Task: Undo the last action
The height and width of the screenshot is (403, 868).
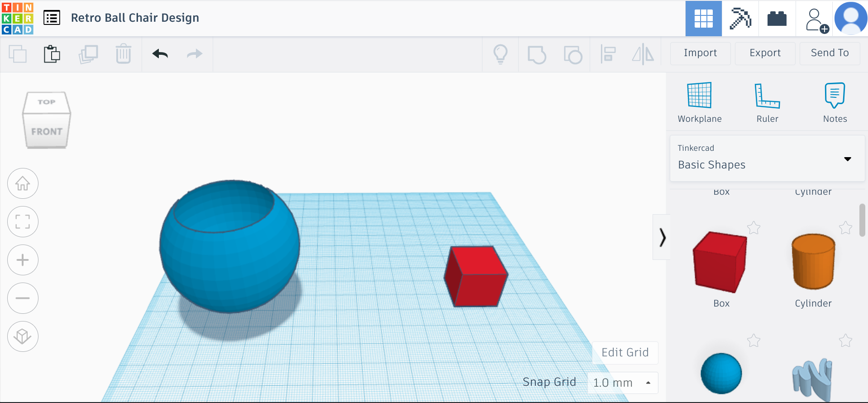Action: (160, 54)
